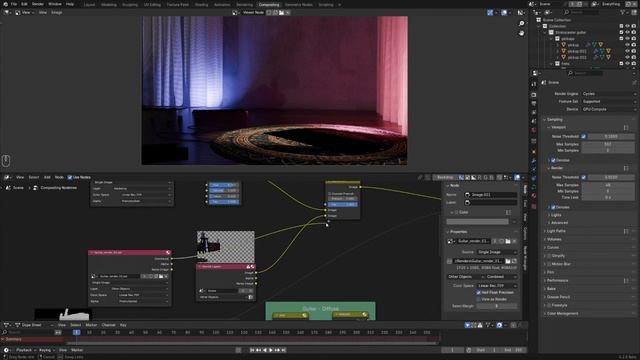
Task: Open Marker menu in Dope Sheet header
Action: [x=91, y=325]
